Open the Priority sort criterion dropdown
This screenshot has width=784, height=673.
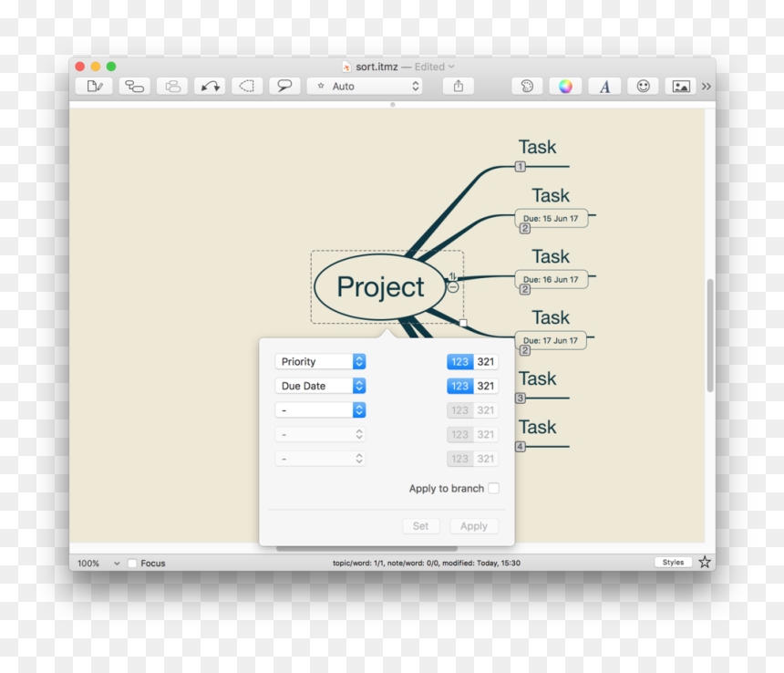[320, 361]
